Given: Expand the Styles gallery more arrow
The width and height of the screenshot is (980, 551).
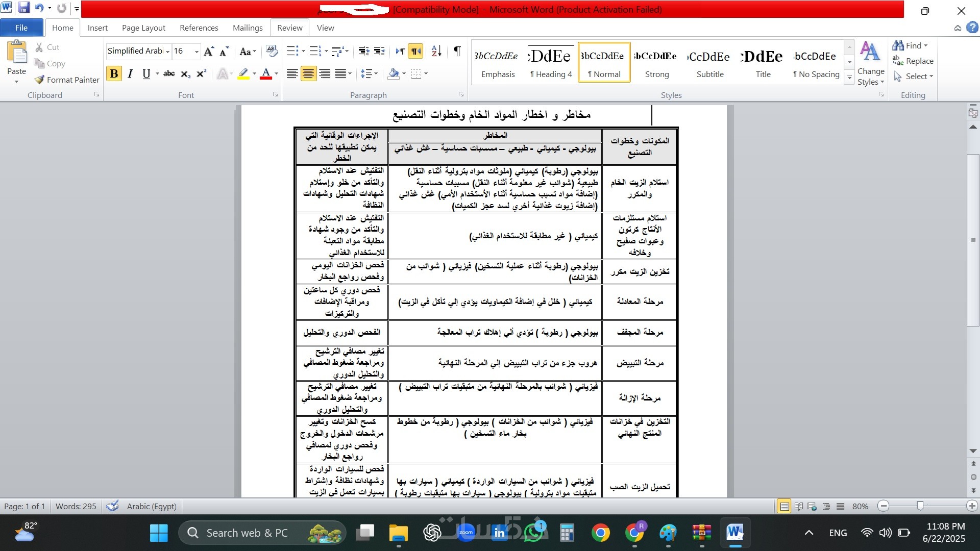Looking at the screenshot, I should 849,78.
